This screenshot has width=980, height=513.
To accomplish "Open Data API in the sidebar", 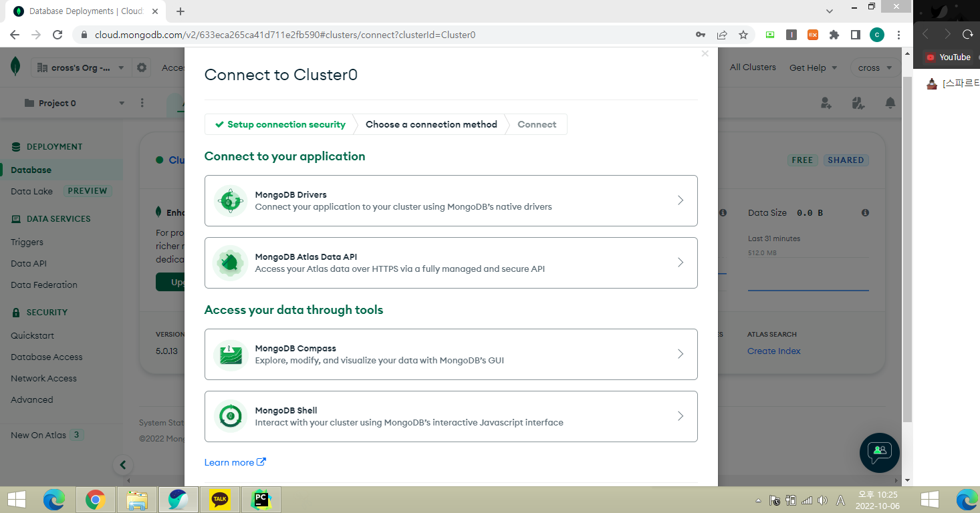I will pos(29,263).
